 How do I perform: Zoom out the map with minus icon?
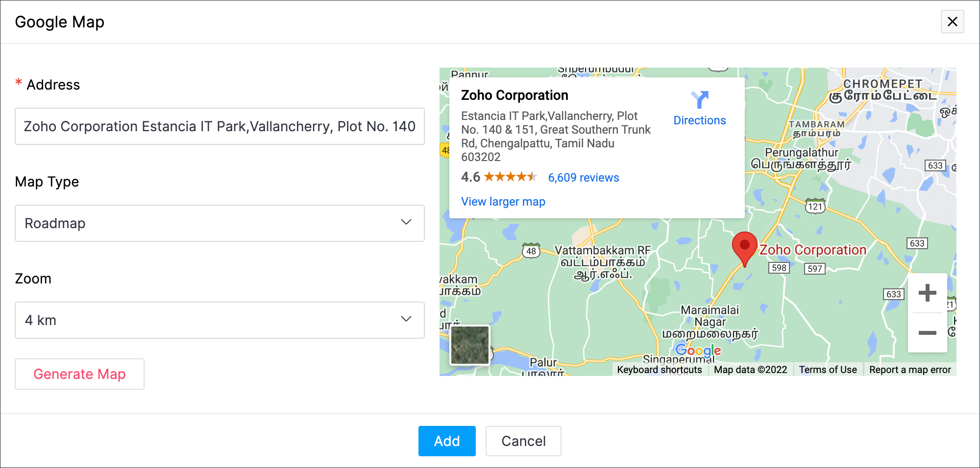click(x=927, y=333)
